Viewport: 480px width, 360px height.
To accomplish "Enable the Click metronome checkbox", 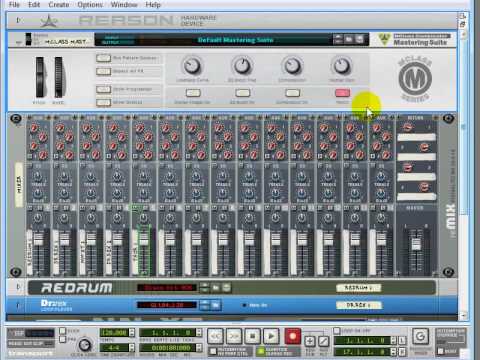I will (x=62, y=331).
